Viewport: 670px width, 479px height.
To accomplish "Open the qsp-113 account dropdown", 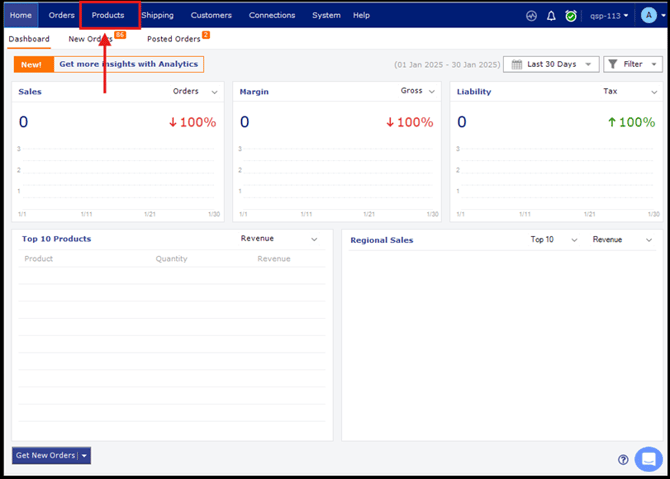I will click(609, 16).
